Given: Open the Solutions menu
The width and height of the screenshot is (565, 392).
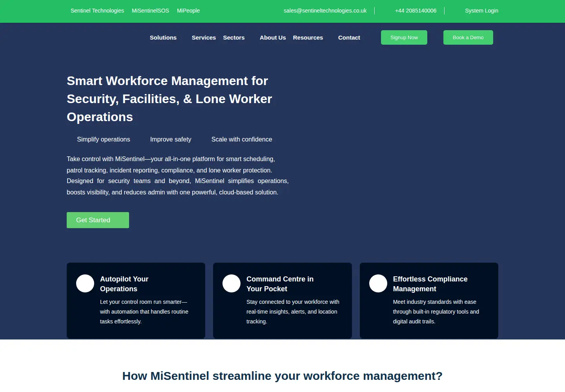Looking at the screenshot, I should click(x=163, y=38).
